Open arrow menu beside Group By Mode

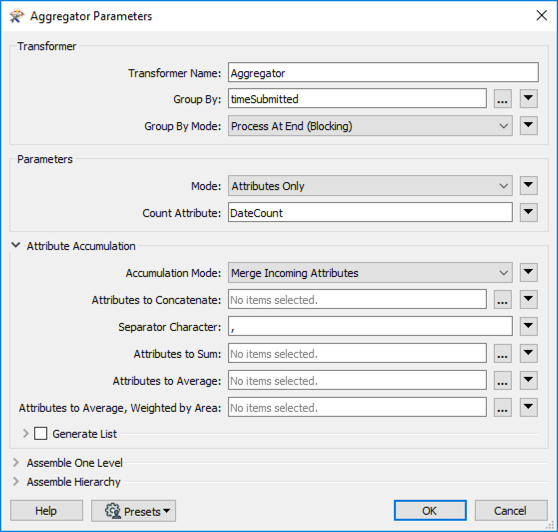coord(528,125)
